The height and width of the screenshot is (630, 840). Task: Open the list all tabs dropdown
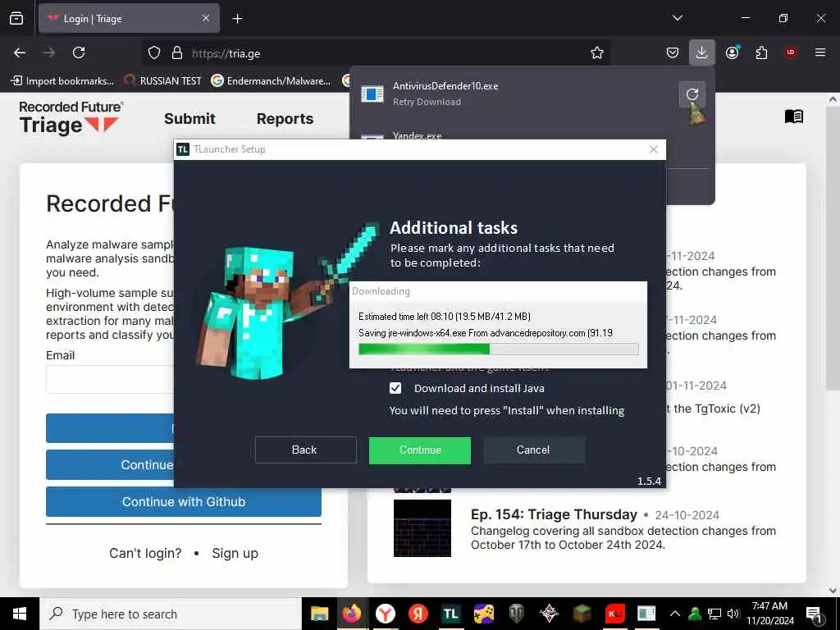point(677,18)
